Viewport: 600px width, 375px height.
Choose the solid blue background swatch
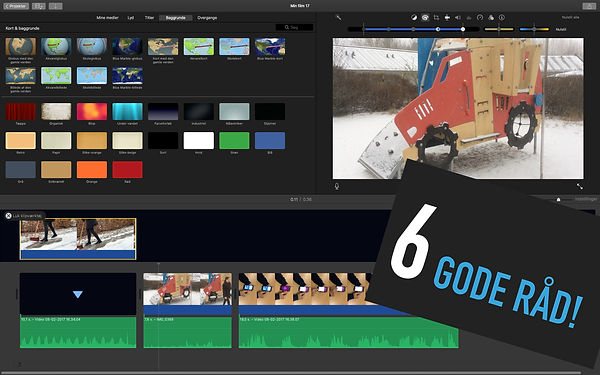point(270,140)
